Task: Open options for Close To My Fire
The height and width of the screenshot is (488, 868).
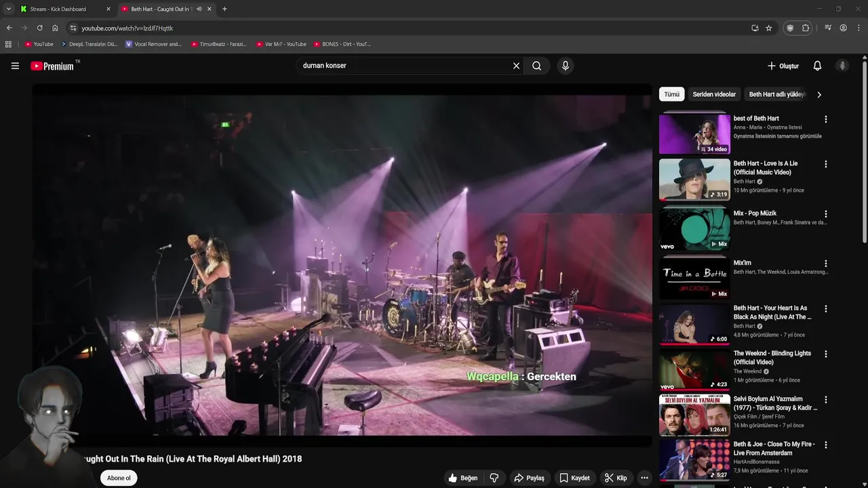Action: pos(825,445)
